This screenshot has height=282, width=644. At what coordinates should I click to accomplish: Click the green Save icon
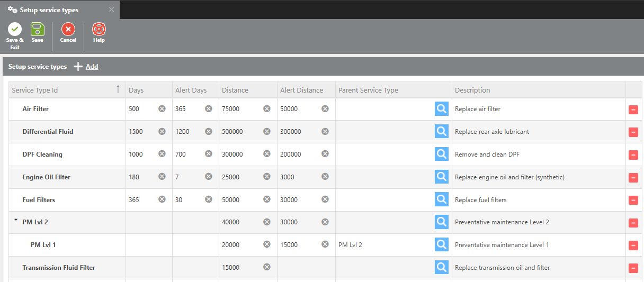click(38, 30)
